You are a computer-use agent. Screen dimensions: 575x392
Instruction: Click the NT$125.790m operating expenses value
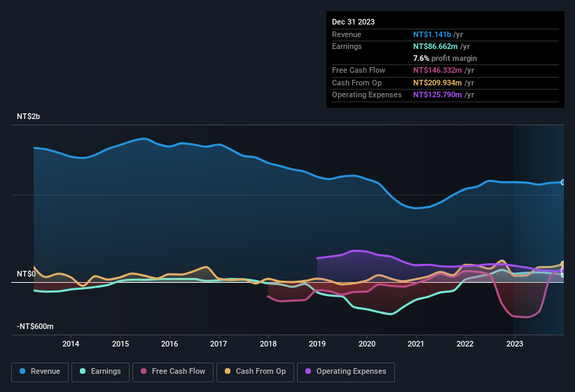(438, 95)
